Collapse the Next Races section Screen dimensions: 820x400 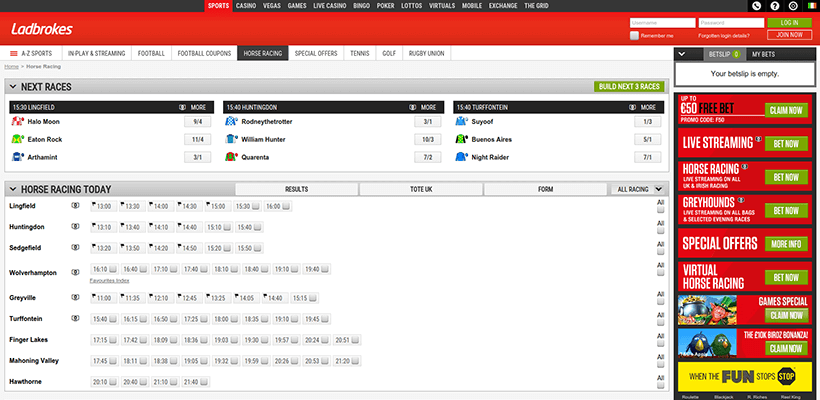point(12,87)
